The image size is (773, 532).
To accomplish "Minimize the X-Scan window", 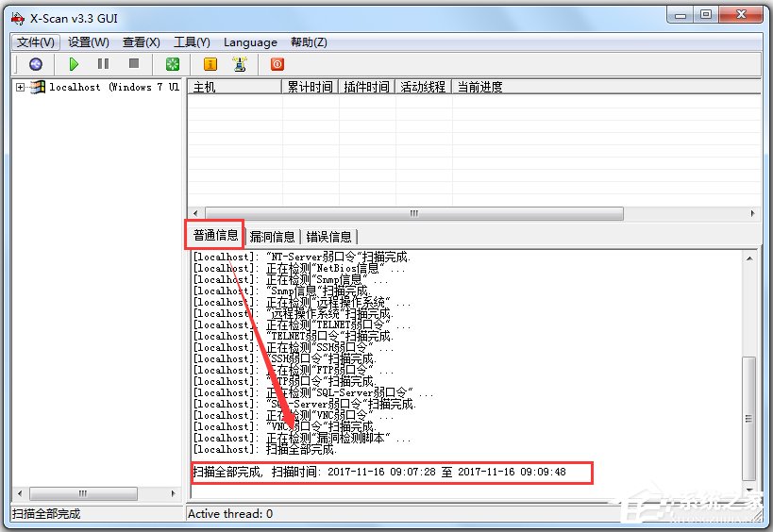I will coord(681,15).
